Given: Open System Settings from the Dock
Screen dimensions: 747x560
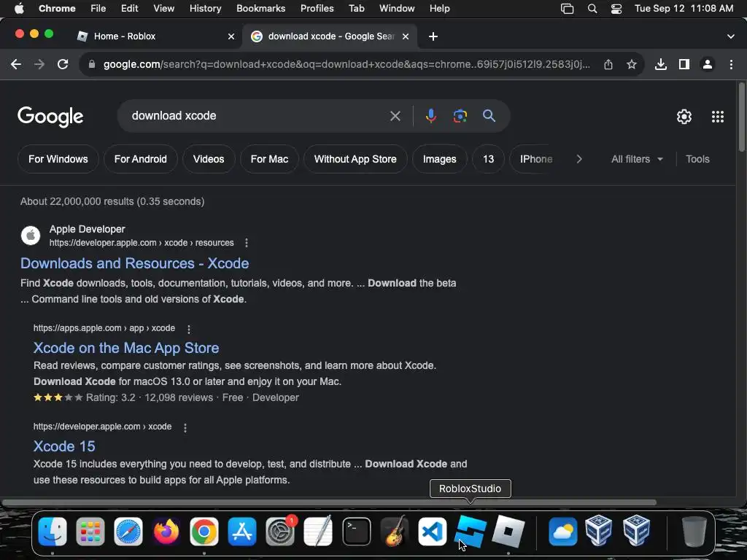Looking at the screenshot, I should pyautogui.click(x=280, y=531).
